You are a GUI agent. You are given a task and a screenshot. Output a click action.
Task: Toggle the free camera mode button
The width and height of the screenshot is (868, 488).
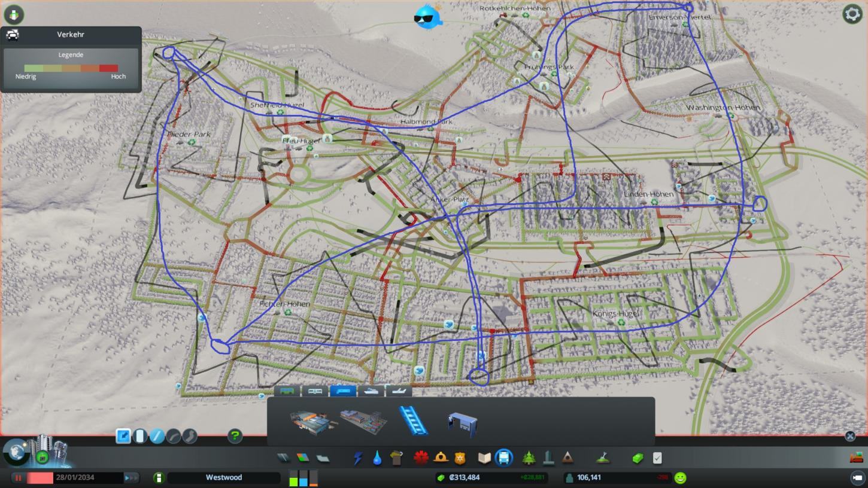(857, 478)
